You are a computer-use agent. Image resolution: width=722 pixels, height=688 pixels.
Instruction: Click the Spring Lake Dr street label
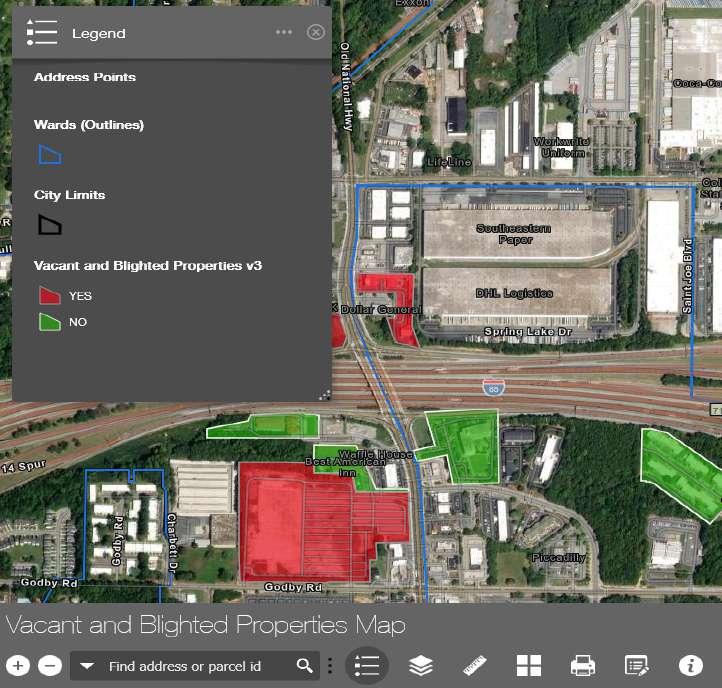point(528,332)
